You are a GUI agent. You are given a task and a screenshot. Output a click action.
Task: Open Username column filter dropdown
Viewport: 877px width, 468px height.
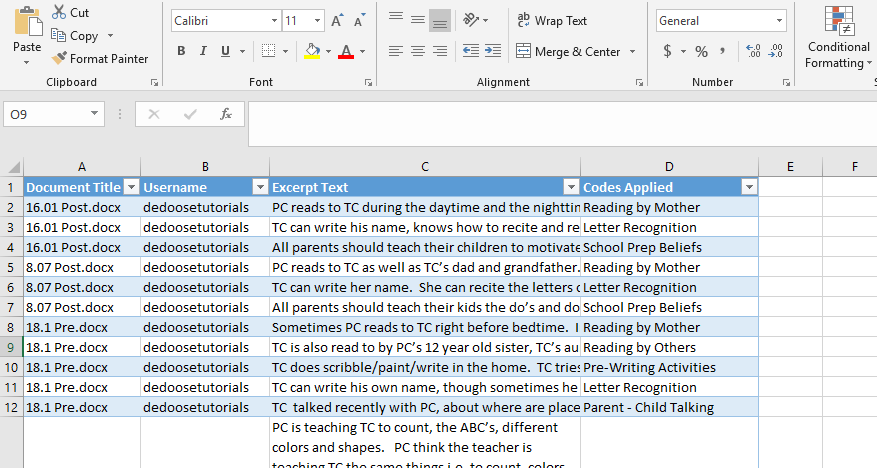coord(260,187)
